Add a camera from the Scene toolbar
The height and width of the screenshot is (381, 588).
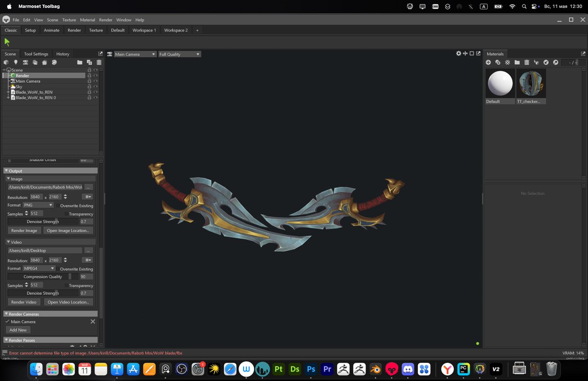25,62
